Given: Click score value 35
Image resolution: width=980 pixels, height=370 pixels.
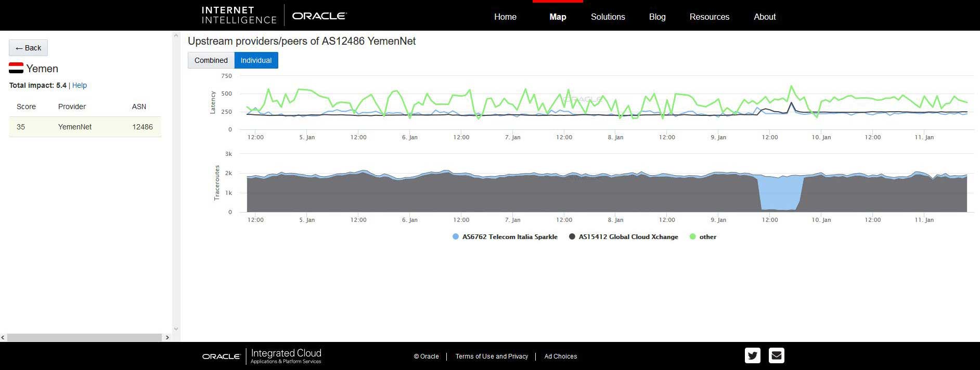Looking at the screenshot, I should click(21, 127).
